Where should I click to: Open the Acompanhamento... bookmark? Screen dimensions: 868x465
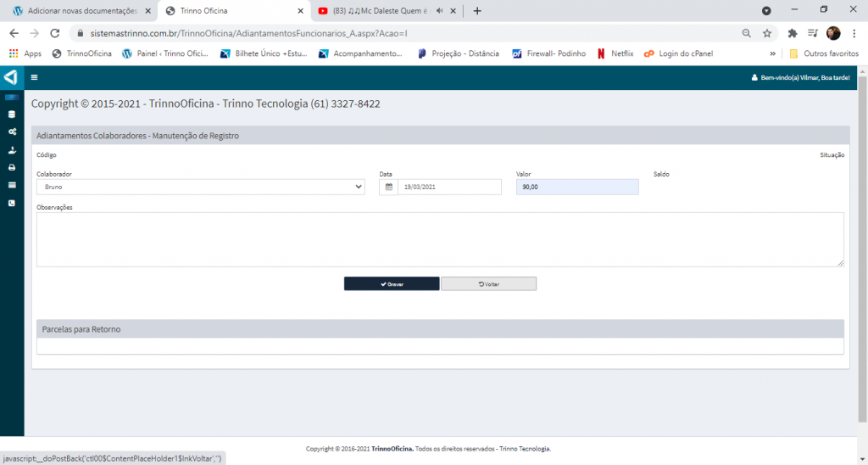point(360,53)
